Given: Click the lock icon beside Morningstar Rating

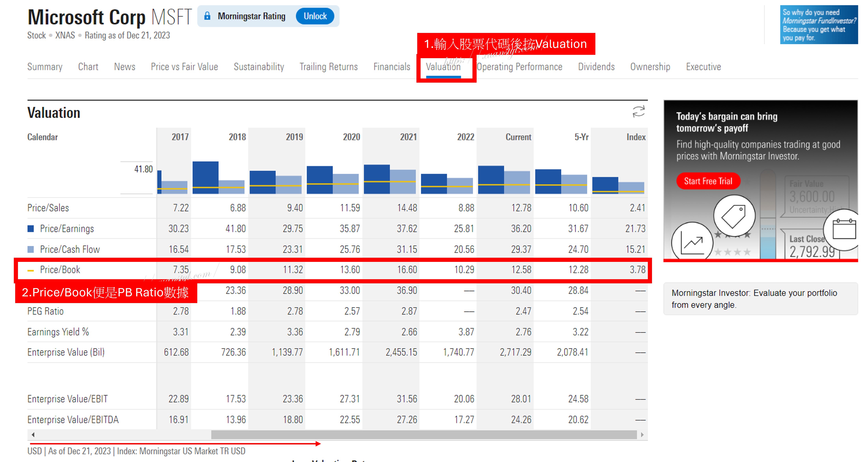Looking at the screenshot, I should [x=207, y=16].
